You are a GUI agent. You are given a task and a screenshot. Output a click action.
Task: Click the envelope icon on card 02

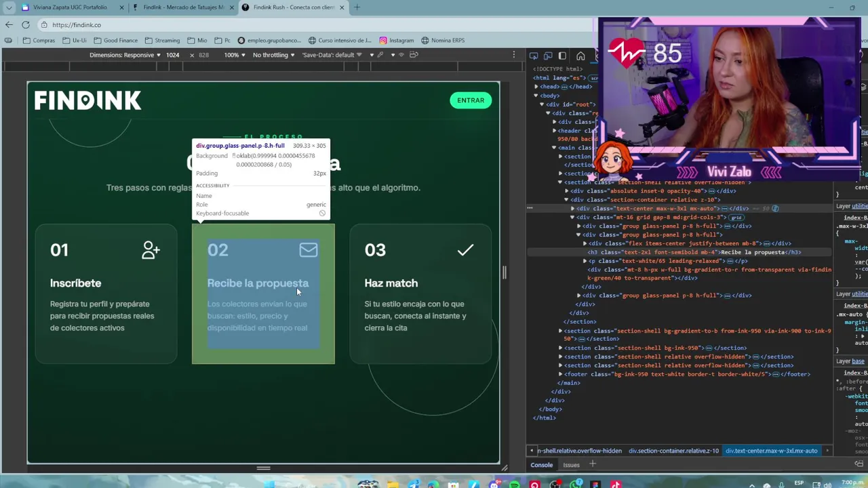click(x=308, y=250)
